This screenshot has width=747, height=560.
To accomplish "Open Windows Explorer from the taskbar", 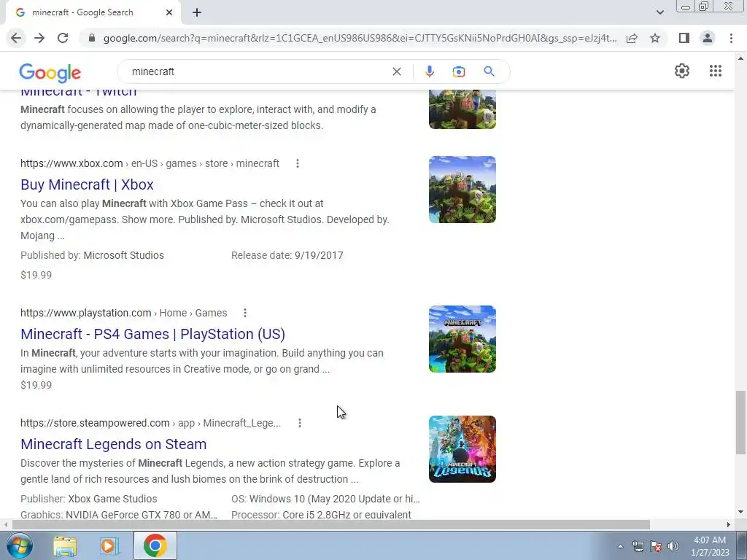I will (x=65, y=546).
